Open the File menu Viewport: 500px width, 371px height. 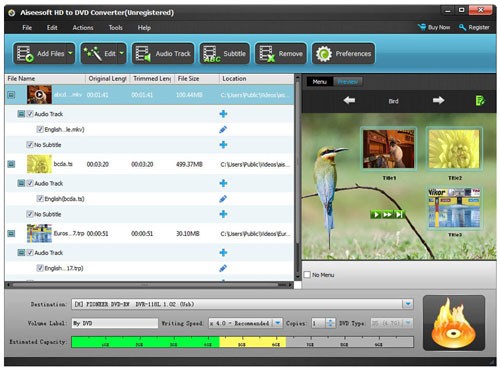(x=27, y=28)
